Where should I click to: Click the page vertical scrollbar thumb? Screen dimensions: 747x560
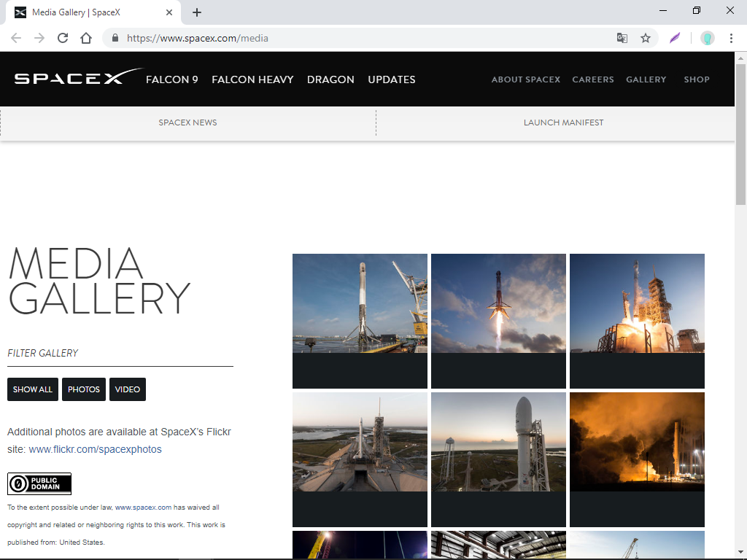[740, 134]
